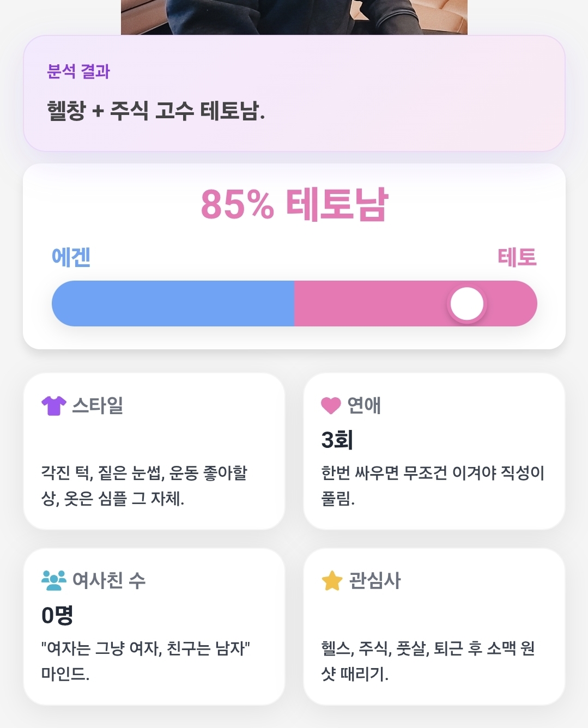Tap the 분석 결과 header label
Screen dimensions: 588x728
[78, 71]
